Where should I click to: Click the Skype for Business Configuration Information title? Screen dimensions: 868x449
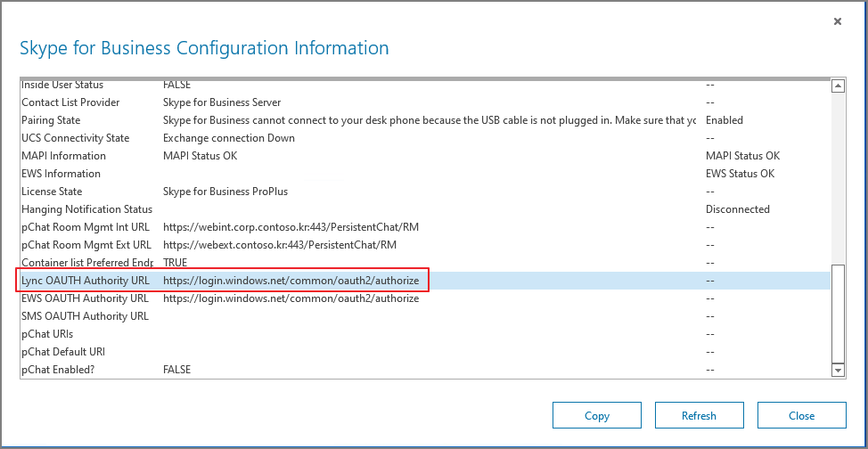point(204,47)
